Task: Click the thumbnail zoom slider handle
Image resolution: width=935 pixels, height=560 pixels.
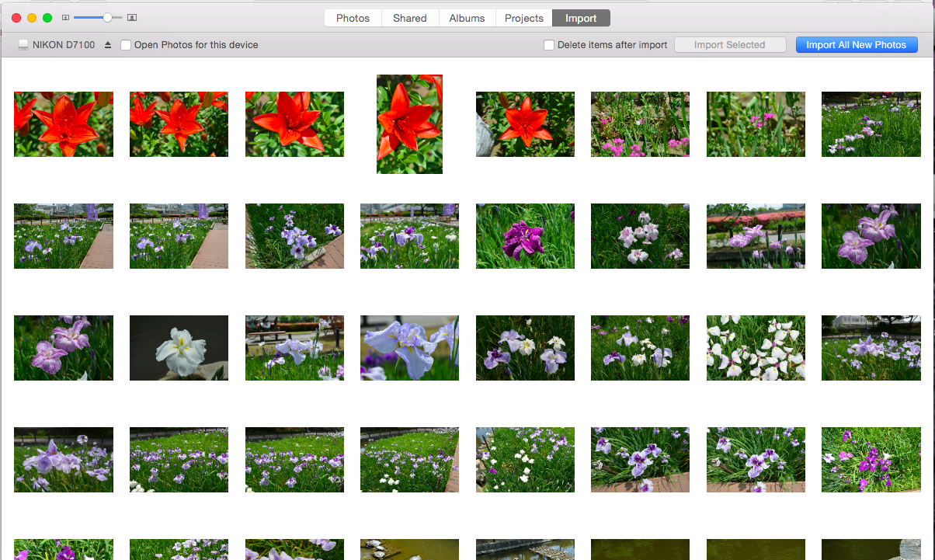Action: tap(107, 17)
